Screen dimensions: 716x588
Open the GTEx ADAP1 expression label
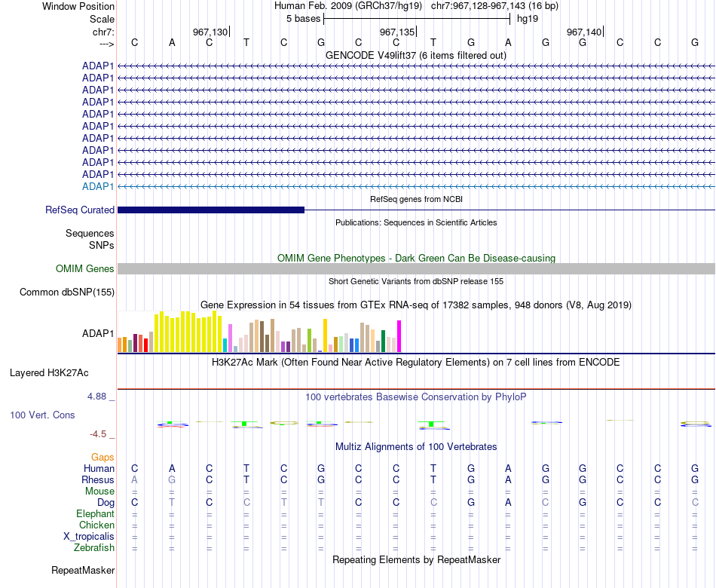click(x=98, y=333)
